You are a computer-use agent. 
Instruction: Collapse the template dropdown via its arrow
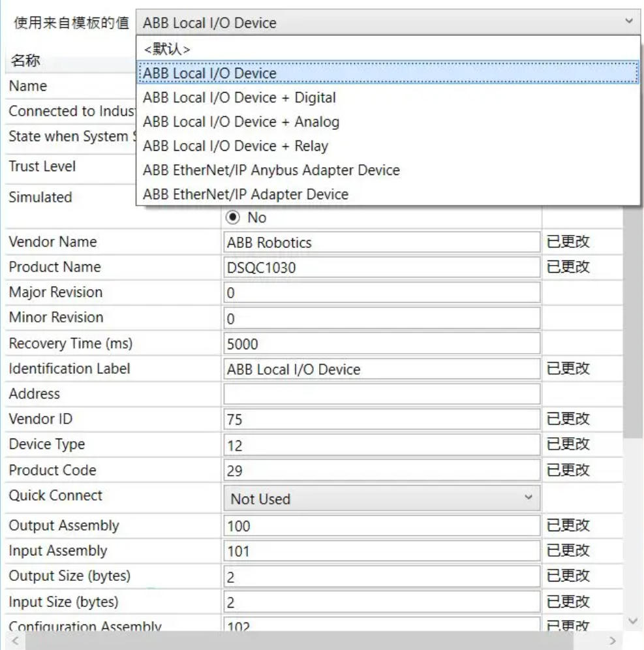coord(629,22)
